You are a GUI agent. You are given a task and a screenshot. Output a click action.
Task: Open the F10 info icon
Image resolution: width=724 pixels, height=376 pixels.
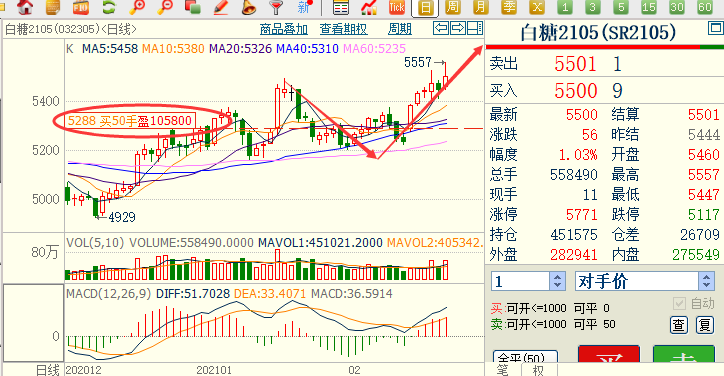tap(81, 7)
